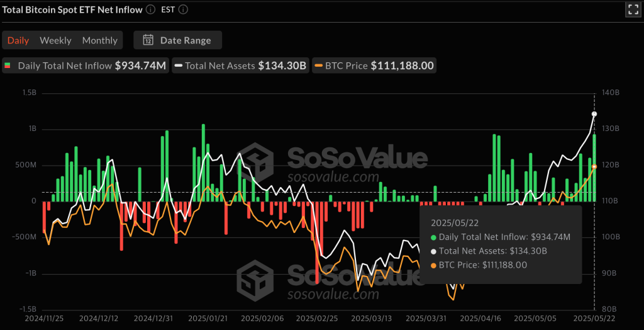
Task: Click the green and red inflow legend swatch
Action: 7,65
